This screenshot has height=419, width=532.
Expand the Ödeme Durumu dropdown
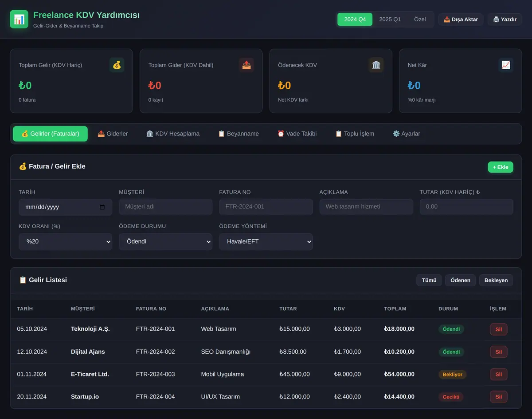tap(166, 242)
